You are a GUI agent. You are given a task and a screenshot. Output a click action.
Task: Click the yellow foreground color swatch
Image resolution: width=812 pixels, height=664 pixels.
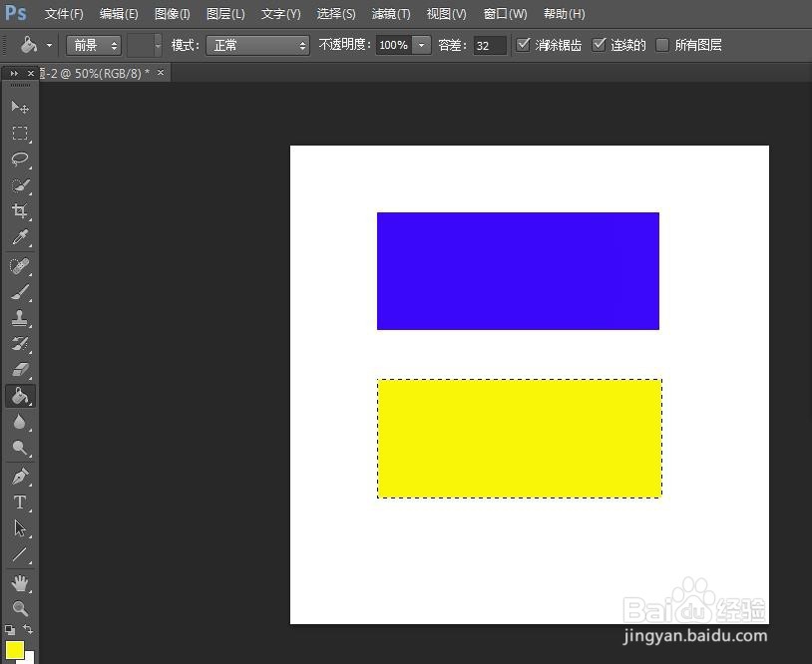(x=15, y=649)
